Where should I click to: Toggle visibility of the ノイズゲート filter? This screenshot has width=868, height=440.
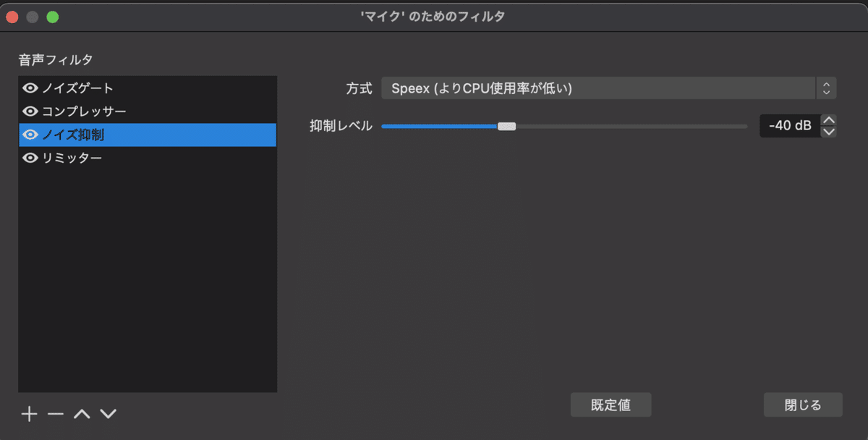tap(30, 88)
